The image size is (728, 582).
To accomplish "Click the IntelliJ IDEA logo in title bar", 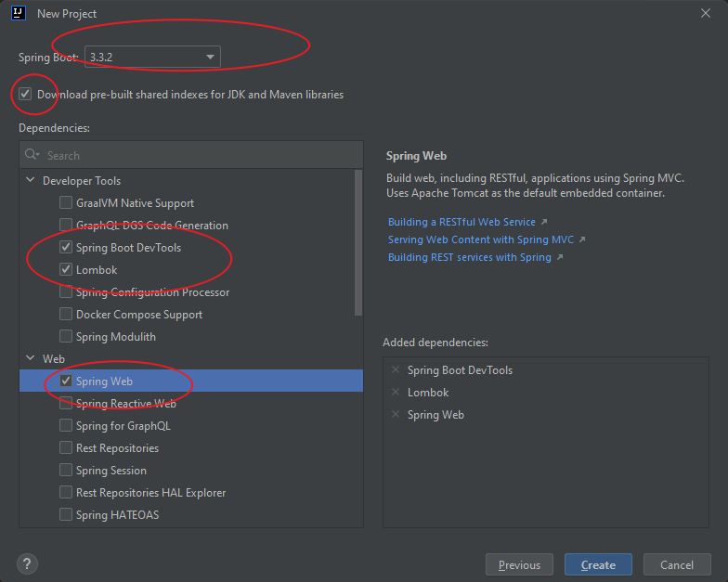I will (x=19, y=13).
